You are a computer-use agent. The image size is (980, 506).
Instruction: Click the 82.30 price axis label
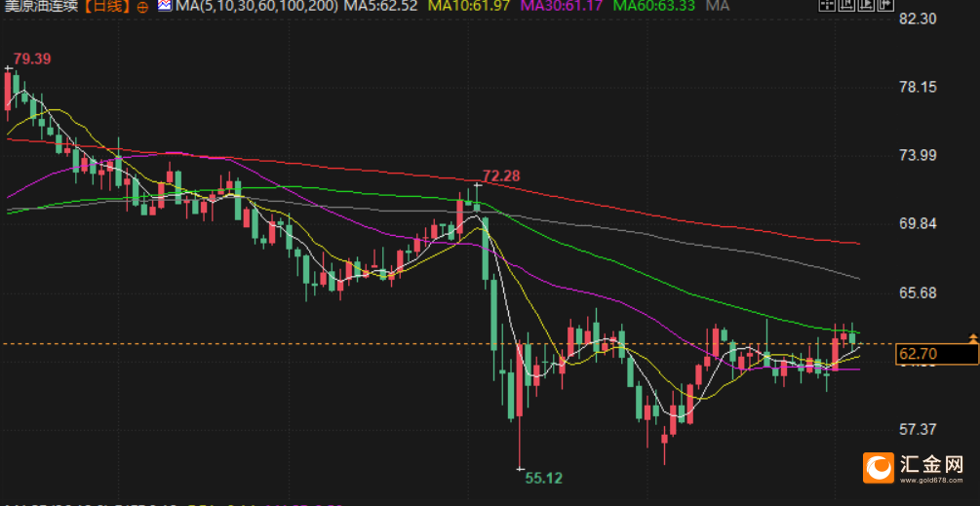tap(918, 19)
